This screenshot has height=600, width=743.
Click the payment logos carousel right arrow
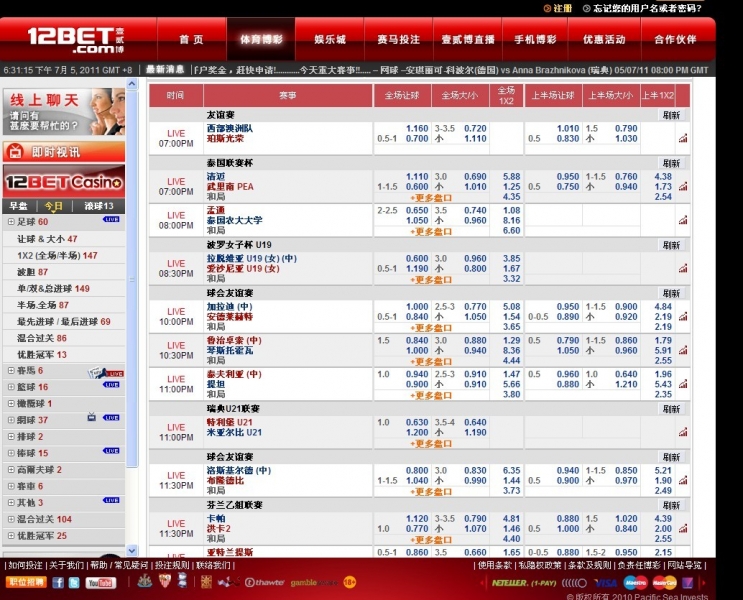[x=703, y=583]
